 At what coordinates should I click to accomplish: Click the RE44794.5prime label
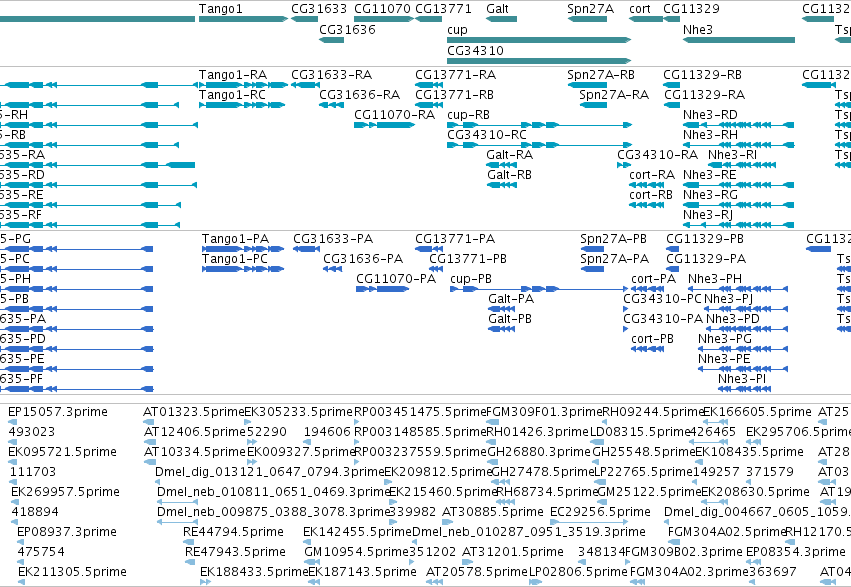point(233,532)
